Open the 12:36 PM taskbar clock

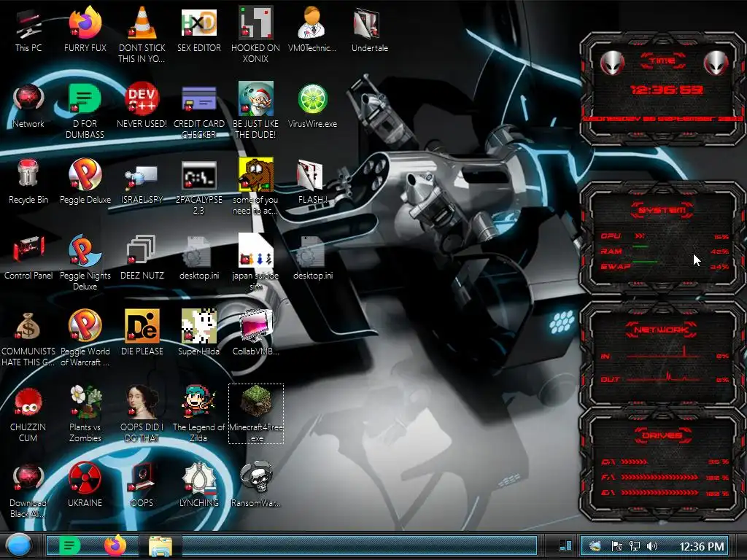click(x=702, y=546)
